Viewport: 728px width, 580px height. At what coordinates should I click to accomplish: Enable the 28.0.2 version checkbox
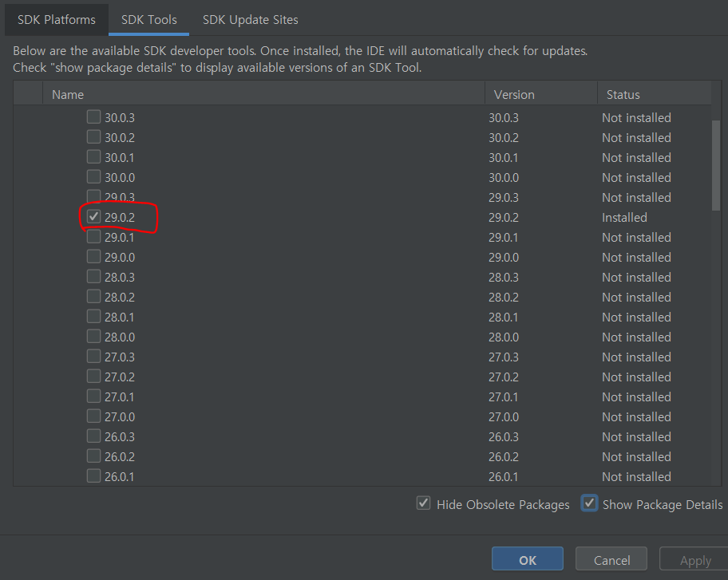click(93, 297)
